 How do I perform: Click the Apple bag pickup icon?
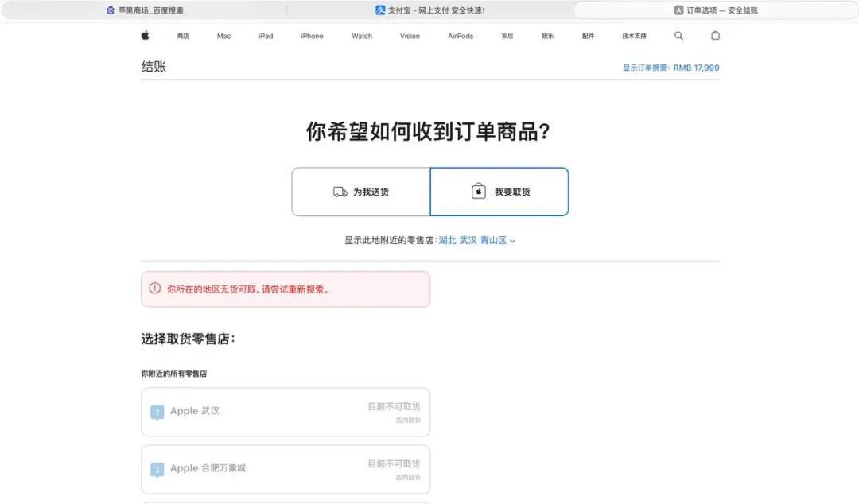pyautogui.click(x=479, y=192)
